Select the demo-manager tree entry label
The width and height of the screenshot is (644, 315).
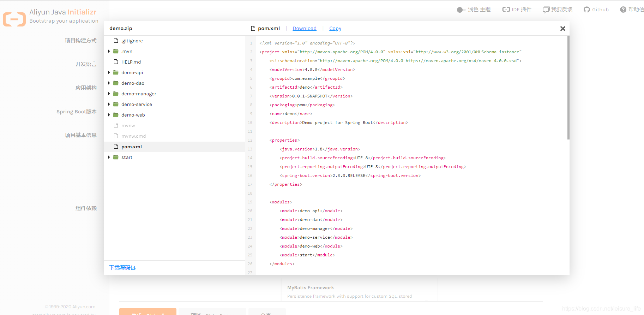pyautogui.click(x=139, y=94)
